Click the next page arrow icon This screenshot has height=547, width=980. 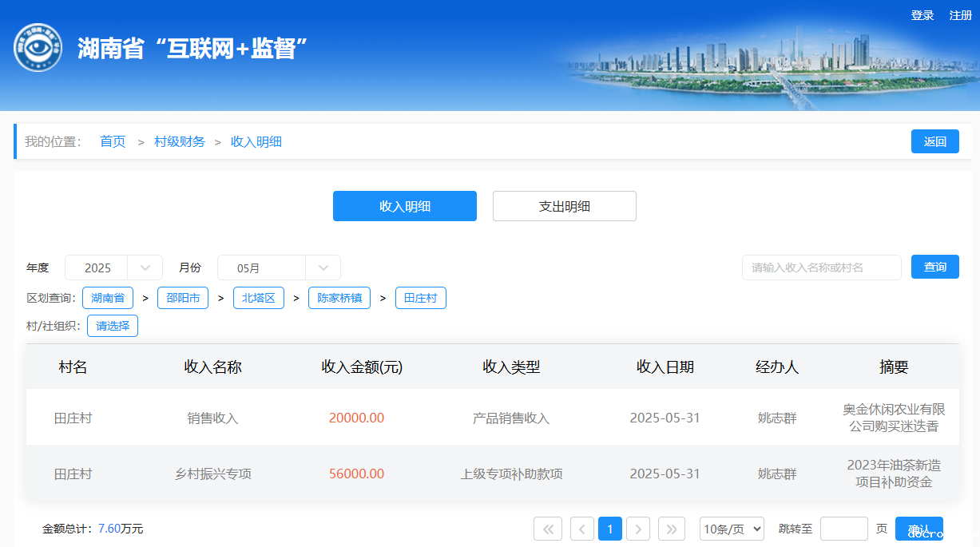click(638, 529)
